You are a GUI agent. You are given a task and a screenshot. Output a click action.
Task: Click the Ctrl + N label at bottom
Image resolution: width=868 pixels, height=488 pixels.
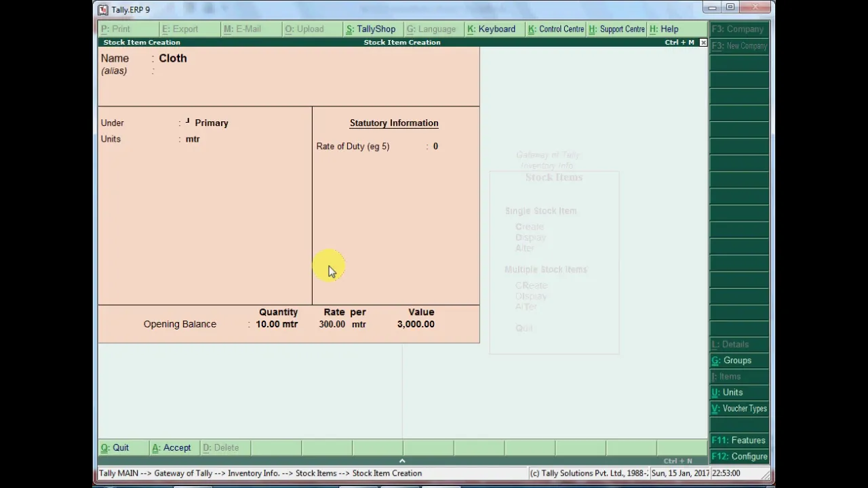(678, 461)
